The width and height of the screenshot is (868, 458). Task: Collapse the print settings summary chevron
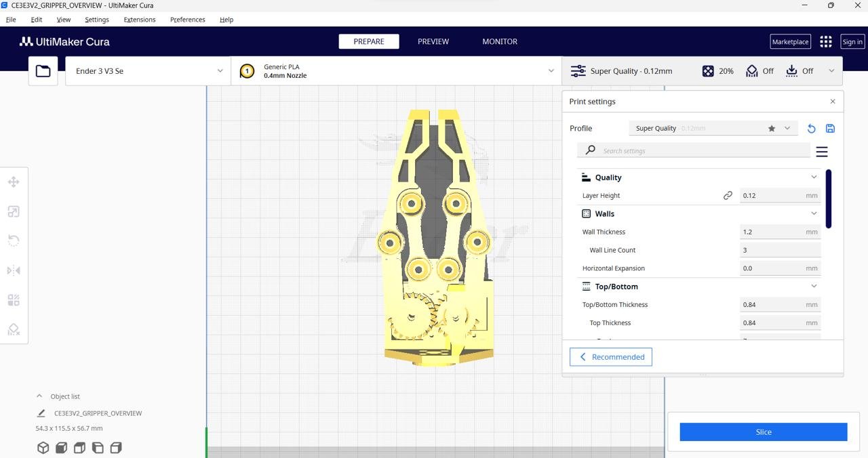point(831,71)
